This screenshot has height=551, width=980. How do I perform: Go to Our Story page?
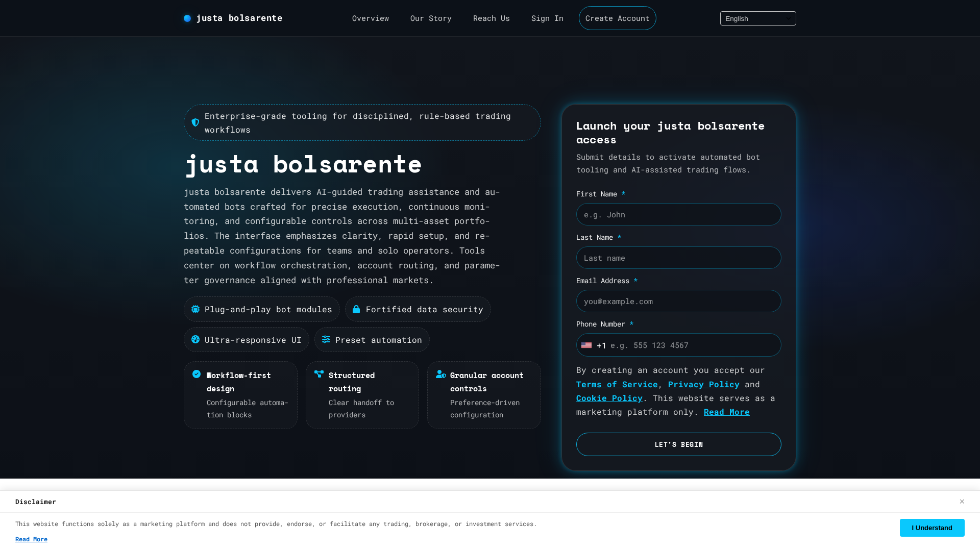(431, 18)
